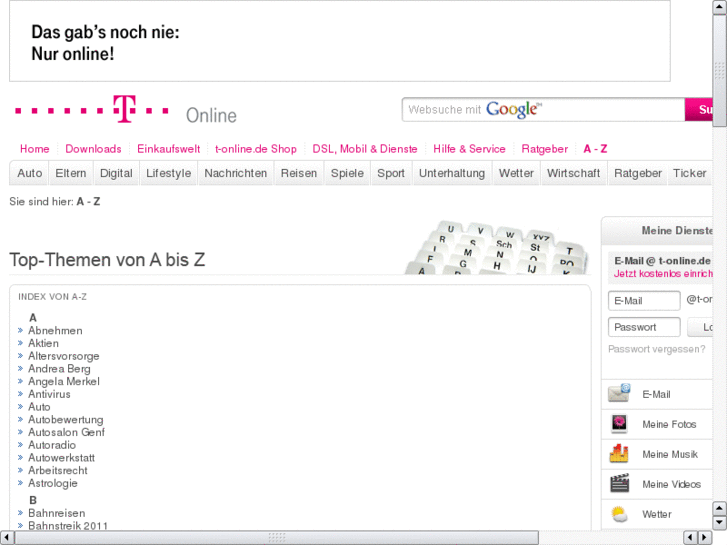The image size is (727, 545).
Task: Switch to the Nachrichten tab
Action: (236, 173)
